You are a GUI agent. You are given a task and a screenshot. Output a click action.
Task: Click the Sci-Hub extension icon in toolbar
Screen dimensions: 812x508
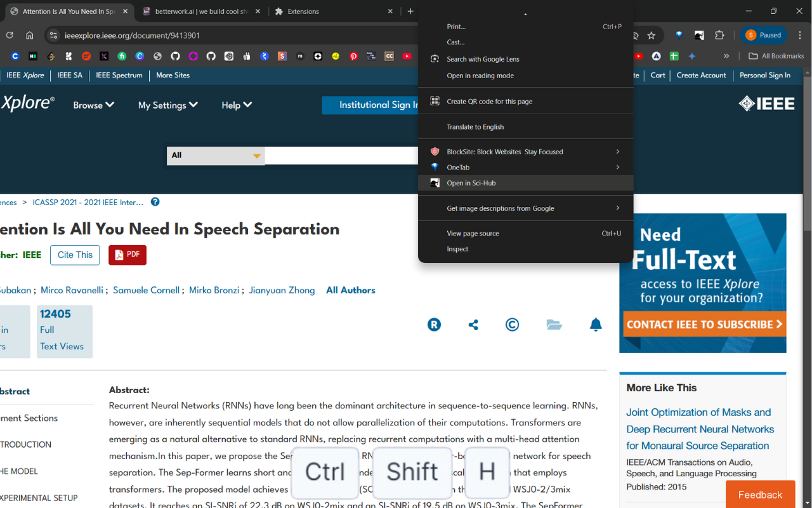699,36
